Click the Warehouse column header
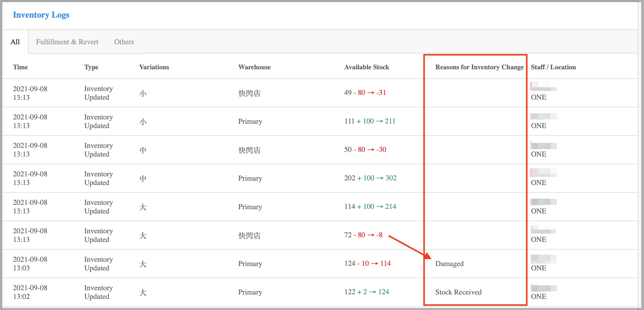644x310 pixels. (254, 67)
